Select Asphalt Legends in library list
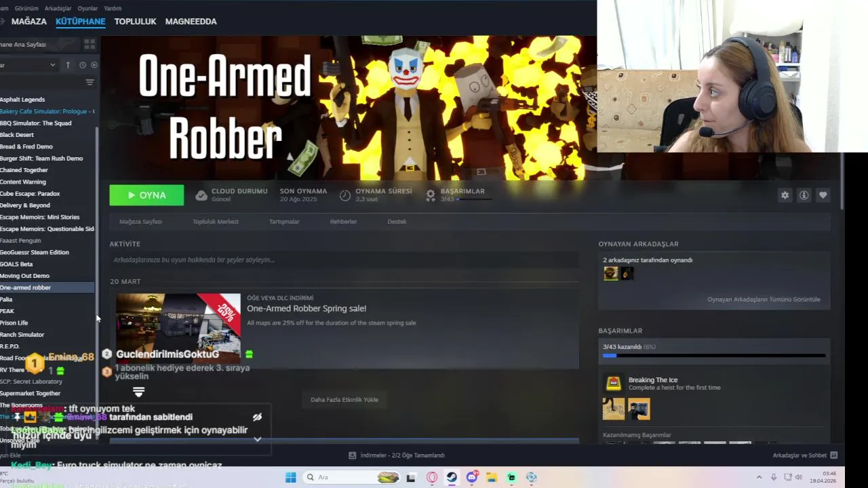Screen dimensions: 868x488 (x=22, y=100)
